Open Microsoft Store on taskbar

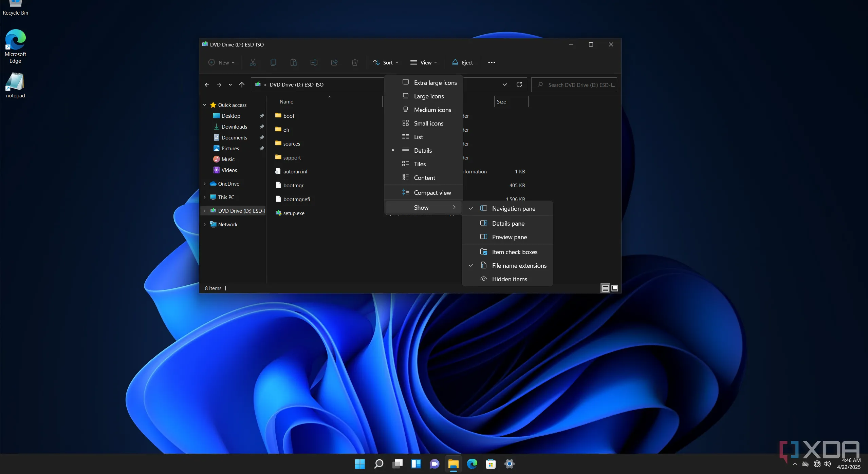491,464
